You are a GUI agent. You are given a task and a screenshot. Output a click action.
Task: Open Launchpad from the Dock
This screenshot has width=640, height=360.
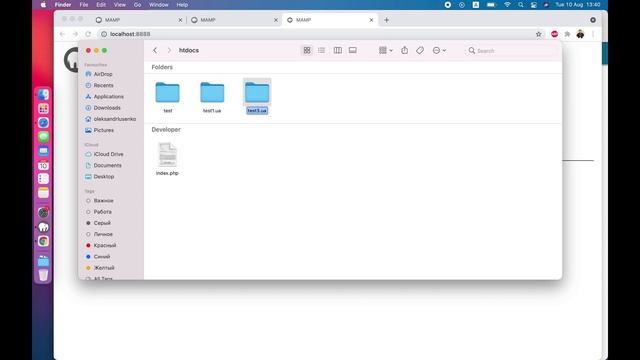pos(43,109)
